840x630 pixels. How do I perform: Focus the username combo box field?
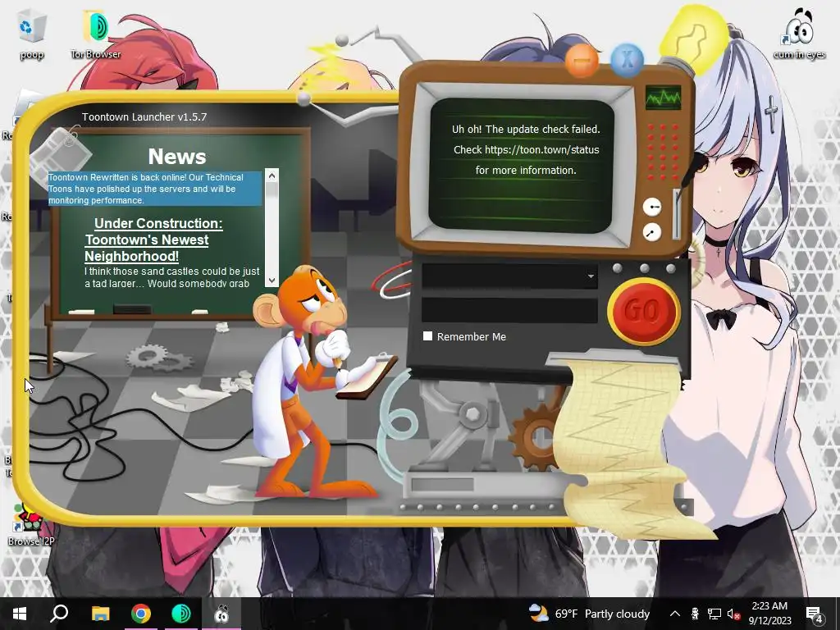point(509,276)
